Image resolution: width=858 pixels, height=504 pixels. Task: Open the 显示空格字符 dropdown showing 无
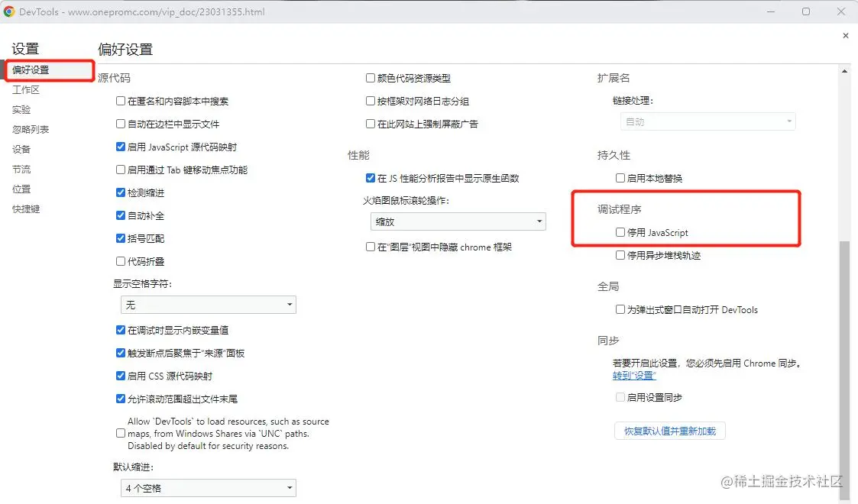[x=209, y=305]
